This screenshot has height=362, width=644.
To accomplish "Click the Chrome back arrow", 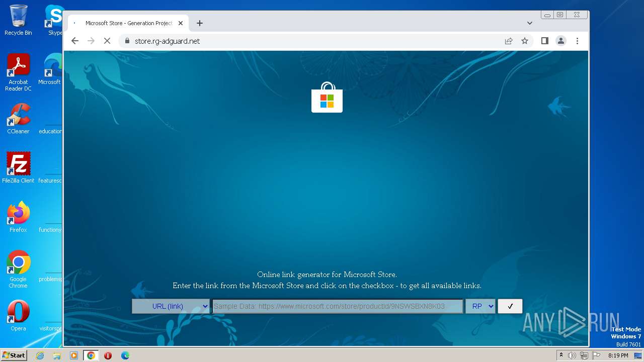I will [x=75, y=41].
